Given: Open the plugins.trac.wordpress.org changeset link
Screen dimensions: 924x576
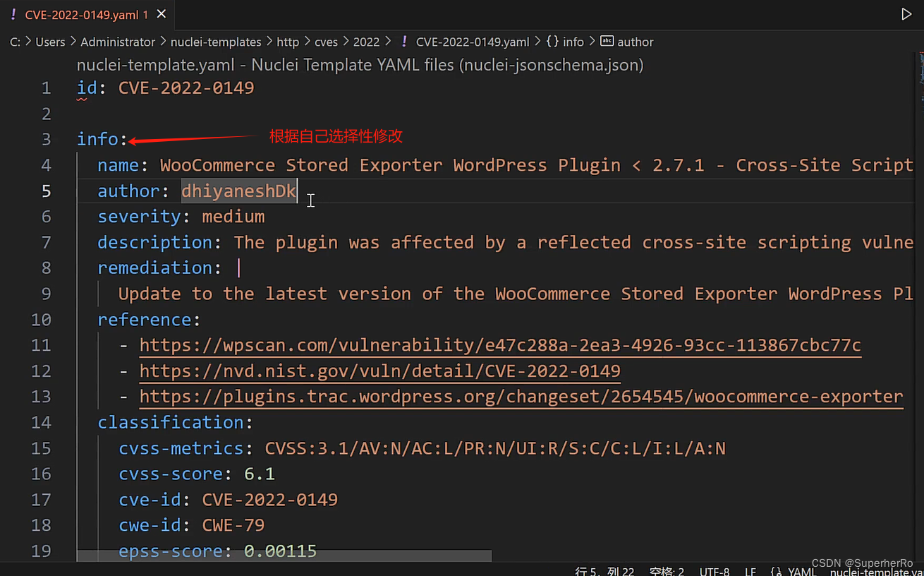Looking at the screenshot, I should (x=521, y=397).
